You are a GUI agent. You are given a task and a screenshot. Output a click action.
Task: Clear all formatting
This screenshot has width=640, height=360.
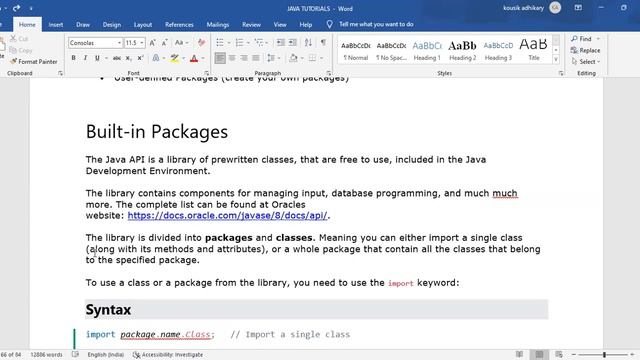click(x=201, y=42)
